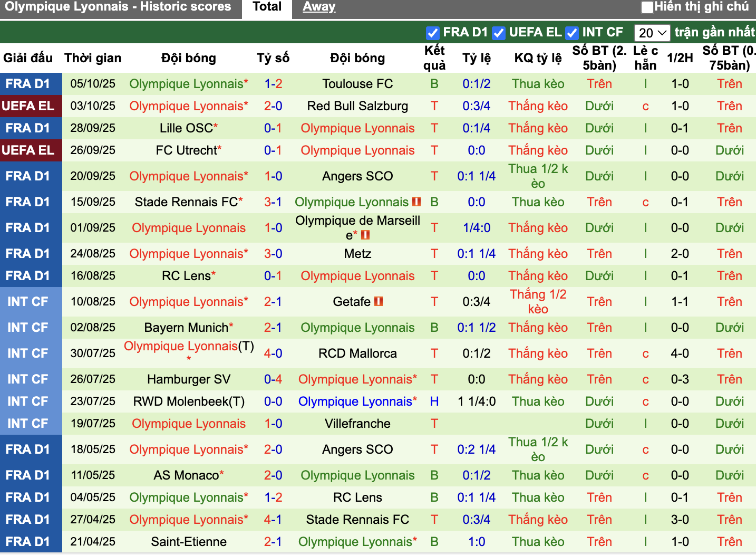The width and height of the screenshot is (756, 555).
Task: Click Thua 1/2 kèo on 20/09/25 Angers row
Action: pos(538,176)
